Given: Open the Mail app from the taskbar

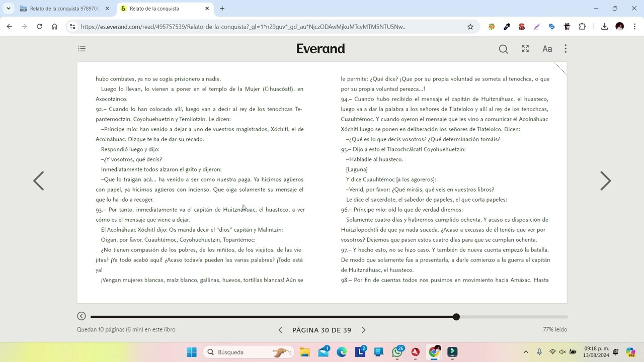Looking at the screenshot, I should click(x=324, y=352).
